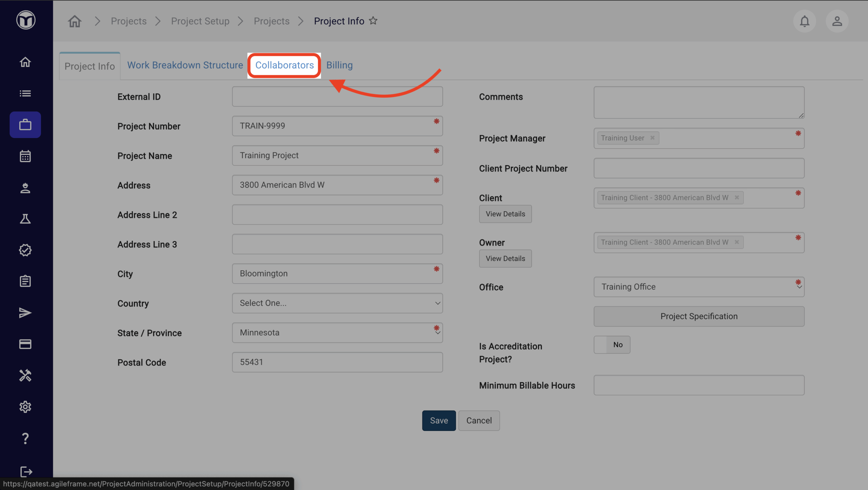868x490 pixels.
Task: Open the Work Breakdown Structure tab
Action: pyautogui.click(x=185, y=65)
